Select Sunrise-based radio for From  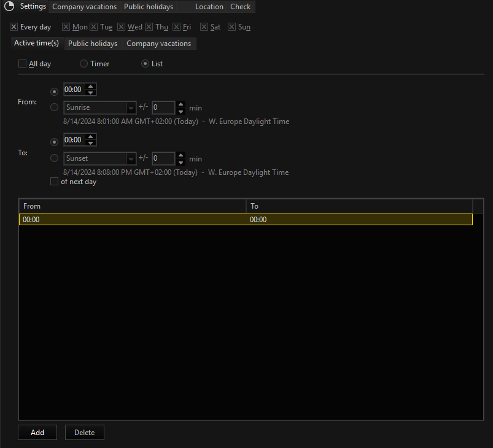(x=54, y=107)
